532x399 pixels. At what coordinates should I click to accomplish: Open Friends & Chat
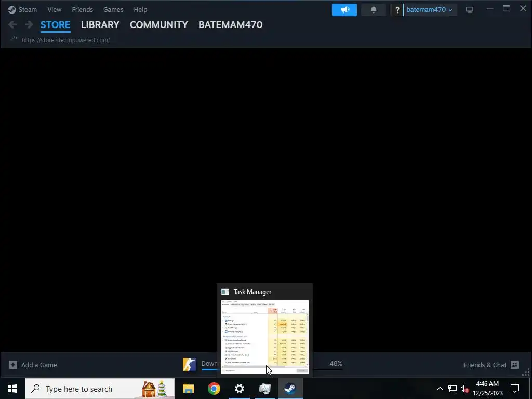coord(485,365)
